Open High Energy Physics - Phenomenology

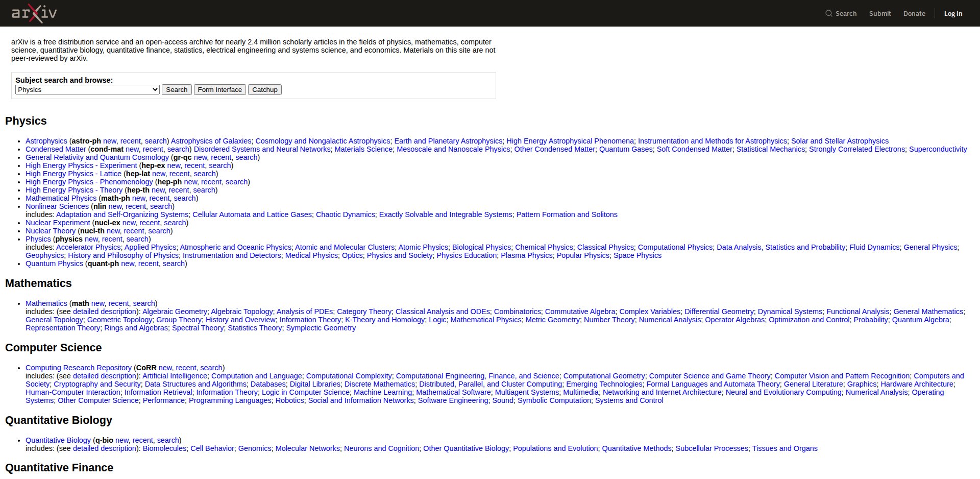pyautogui.click(x=89, y=182)
